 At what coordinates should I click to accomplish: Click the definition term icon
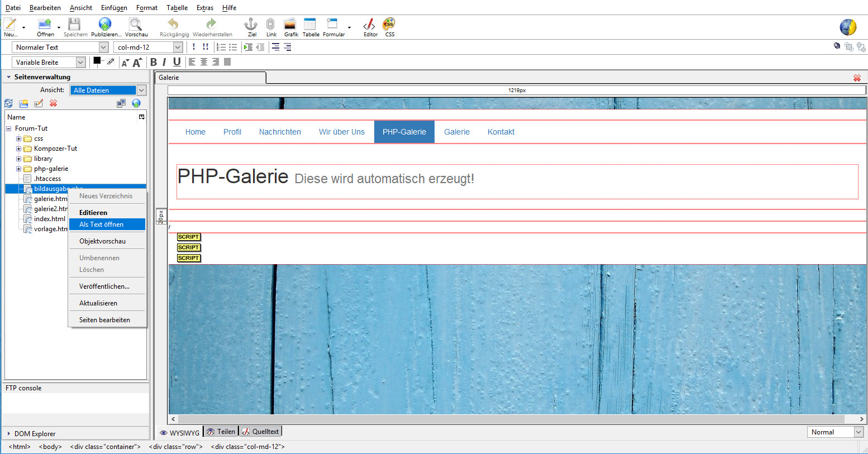click(276, 47)
